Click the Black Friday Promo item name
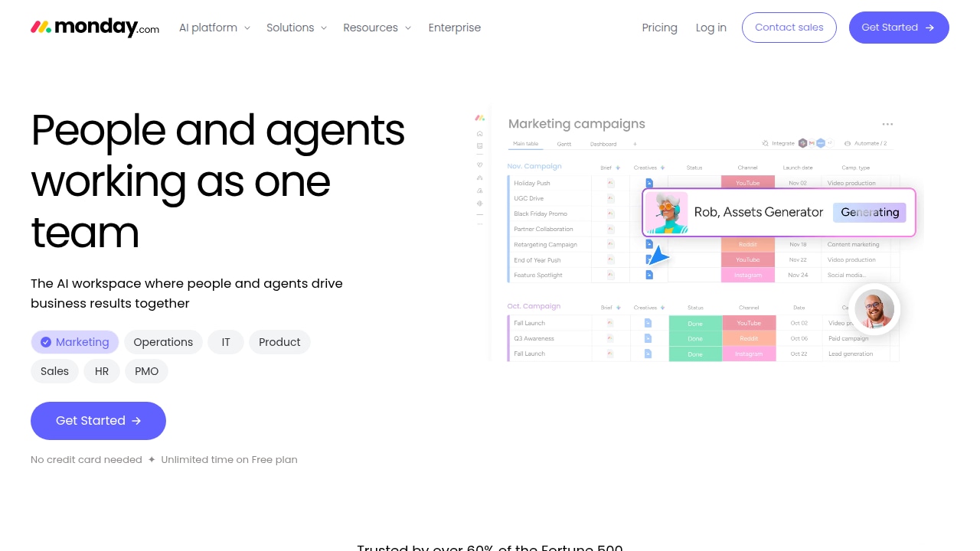 pos(541,214)
